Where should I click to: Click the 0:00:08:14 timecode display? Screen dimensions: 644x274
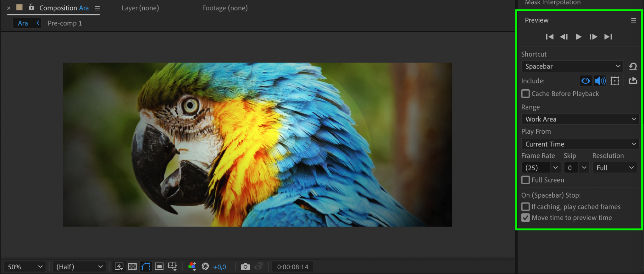point(292,267)
